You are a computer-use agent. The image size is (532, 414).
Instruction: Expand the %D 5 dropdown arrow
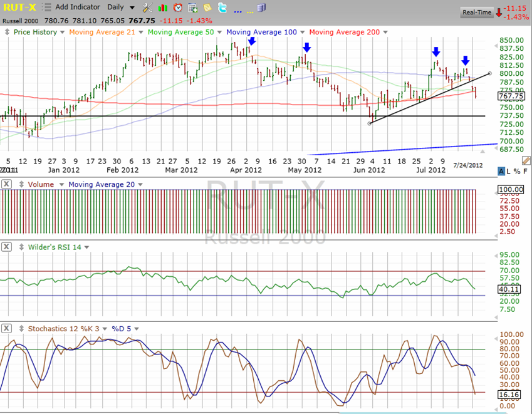click(137, 329)
